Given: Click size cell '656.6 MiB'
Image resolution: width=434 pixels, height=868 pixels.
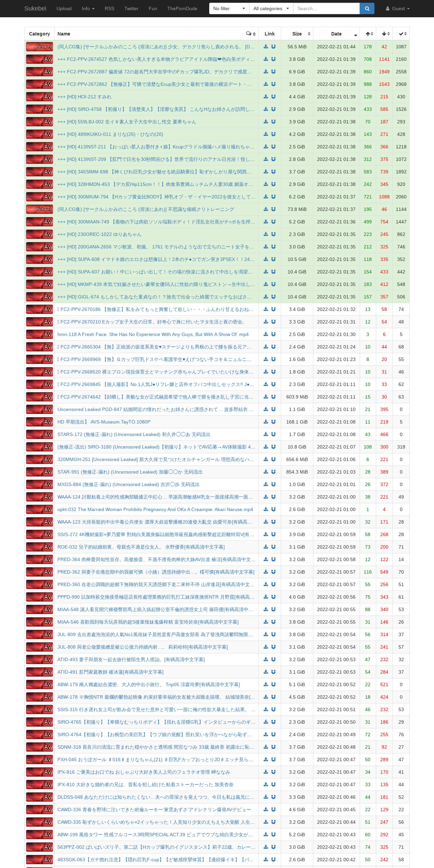Looking at the screenshot, I should click(x=297, y=459).
